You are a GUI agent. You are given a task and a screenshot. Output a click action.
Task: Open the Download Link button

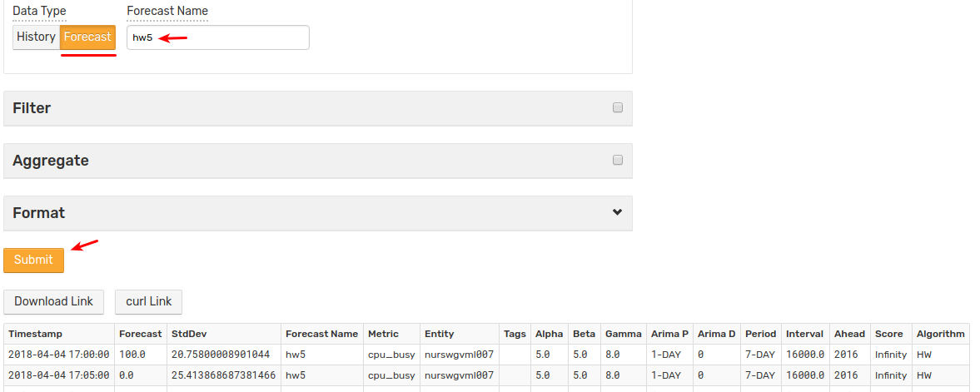click(x=54, y=301)
